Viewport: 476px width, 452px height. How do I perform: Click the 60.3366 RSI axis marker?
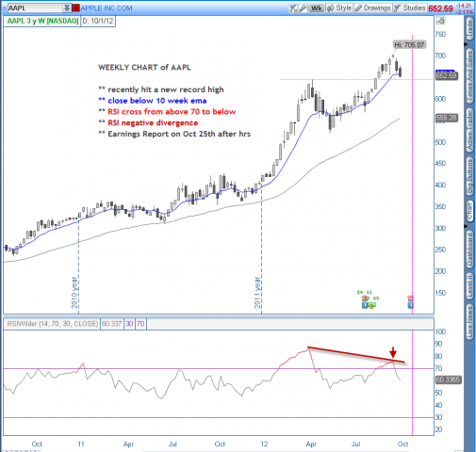point(448,380)
